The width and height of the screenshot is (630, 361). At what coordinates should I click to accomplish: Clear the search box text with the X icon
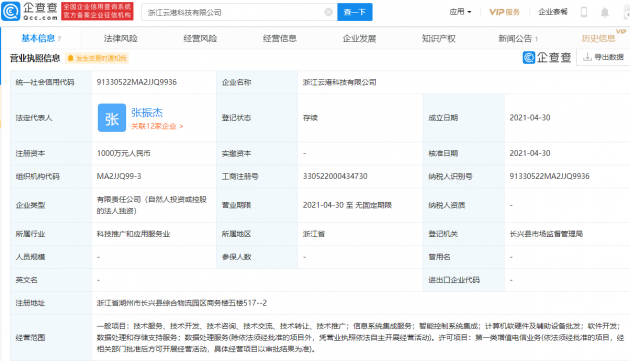[328, 12]
